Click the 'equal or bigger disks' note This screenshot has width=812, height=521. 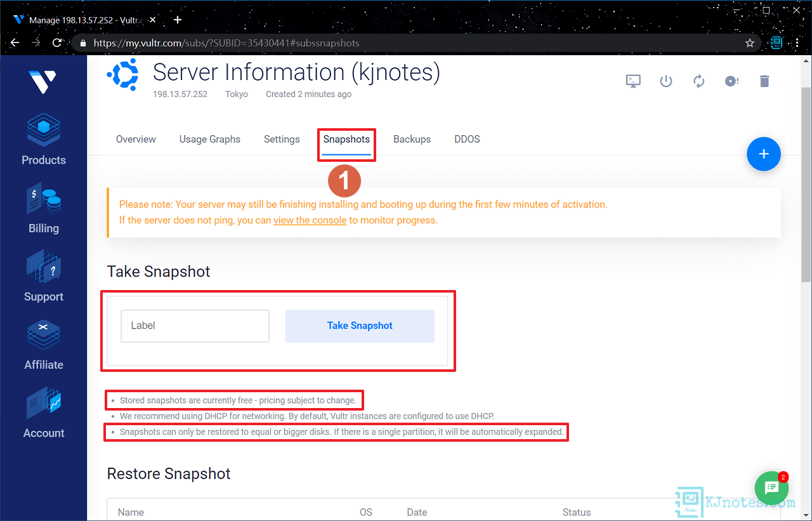click(x=341, y=432)
